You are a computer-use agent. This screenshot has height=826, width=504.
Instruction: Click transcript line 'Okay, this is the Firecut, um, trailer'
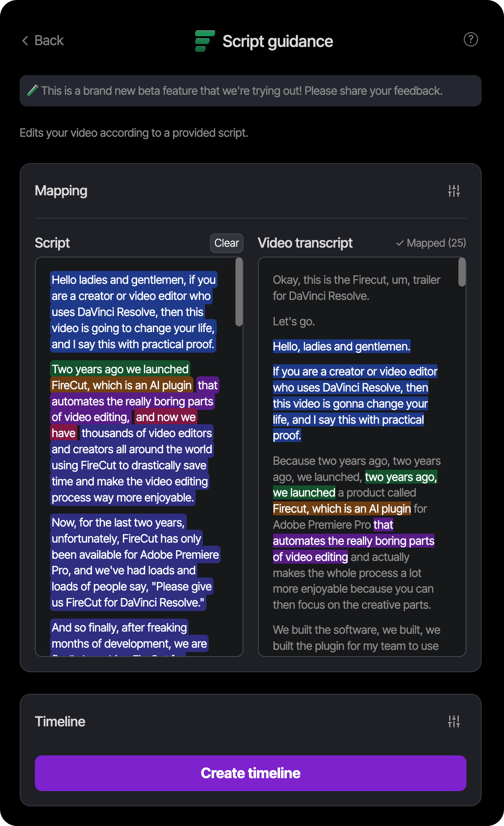(x=357, y=280)
